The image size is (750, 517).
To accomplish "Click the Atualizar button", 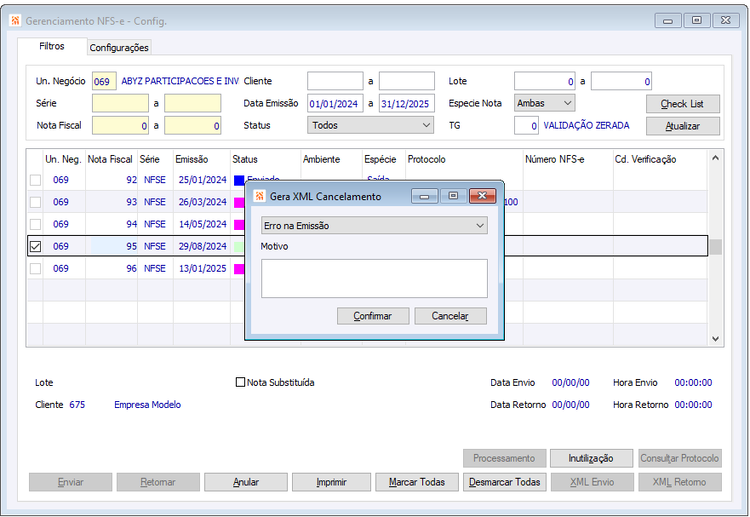I will (x=683, y=126).
